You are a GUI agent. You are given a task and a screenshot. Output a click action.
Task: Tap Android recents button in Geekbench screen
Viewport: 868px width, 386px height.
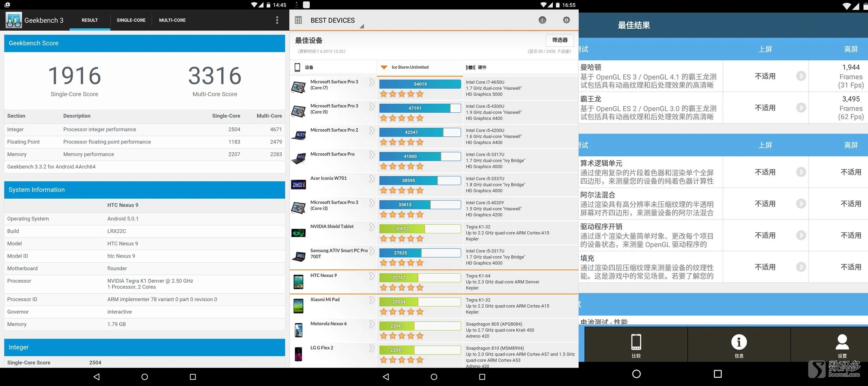(x=193, y=377)
